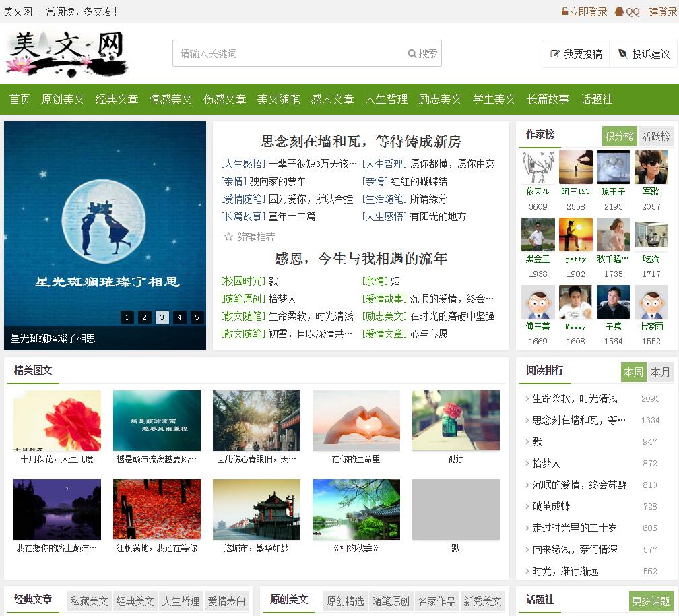The image size is (679, 616).
Task: Click the icon on 投诉建议
Action: (622, 54)
